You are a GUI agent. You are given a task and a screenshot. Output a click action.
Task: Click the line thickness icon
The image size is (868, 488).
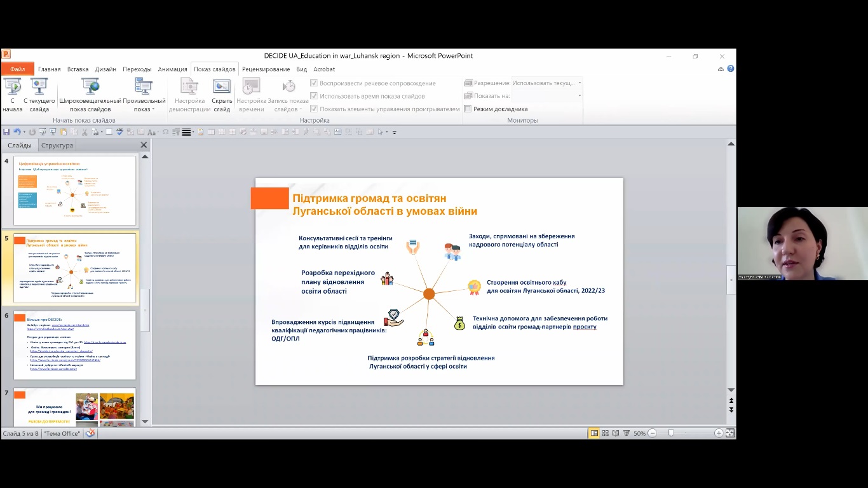point(186,132)
